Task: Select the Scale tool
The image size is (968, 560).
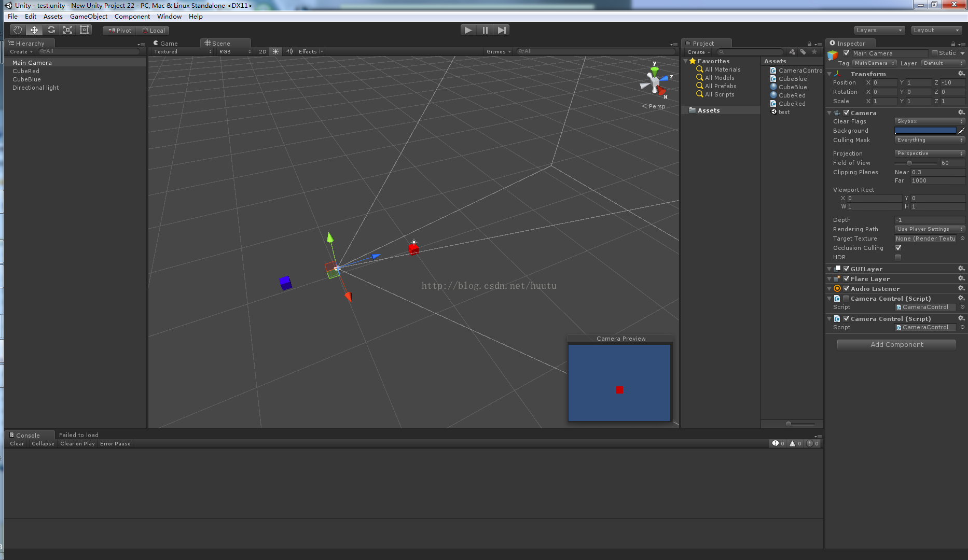Action: point(67,30)
